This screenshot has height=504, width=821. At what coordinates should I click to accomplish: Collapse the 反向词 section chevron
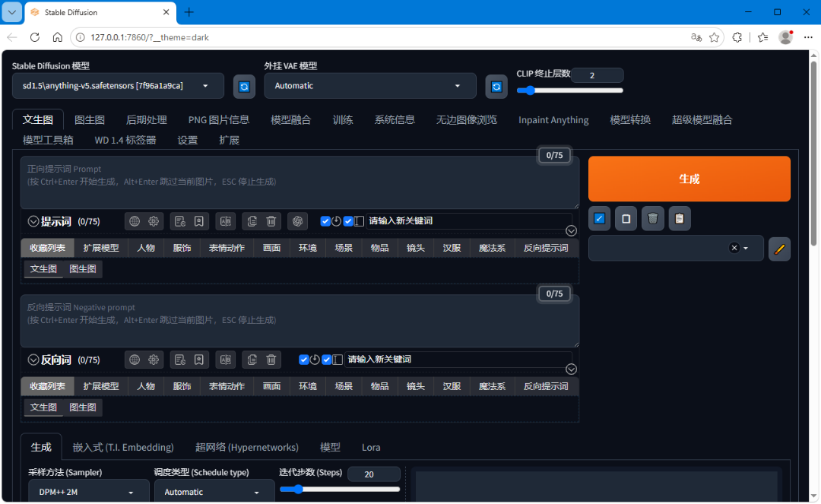(x=33, y=360)
